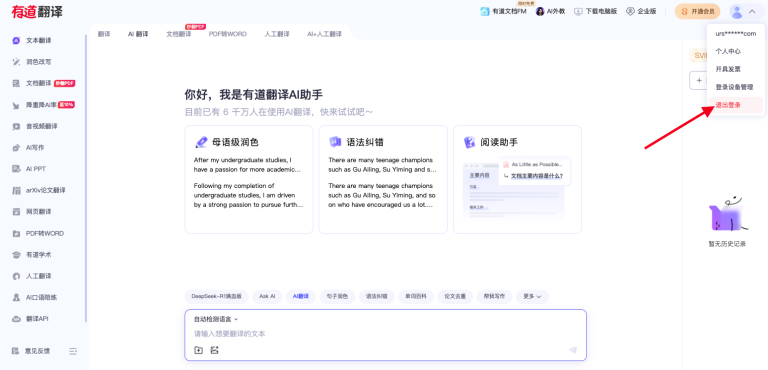Select the Ask AI chip
The width and height of the screenshot is (768, 370).
click(267, 296)
